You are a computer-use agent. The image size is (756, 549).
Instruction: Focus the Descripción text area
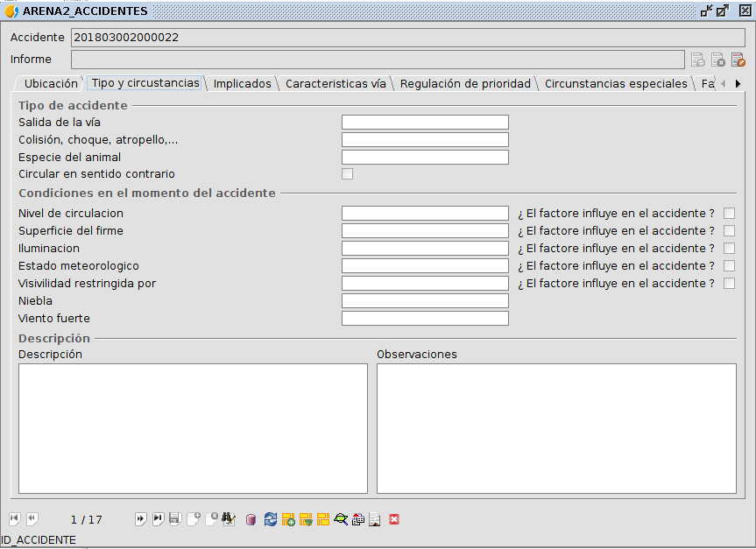[x=193, y=428]
